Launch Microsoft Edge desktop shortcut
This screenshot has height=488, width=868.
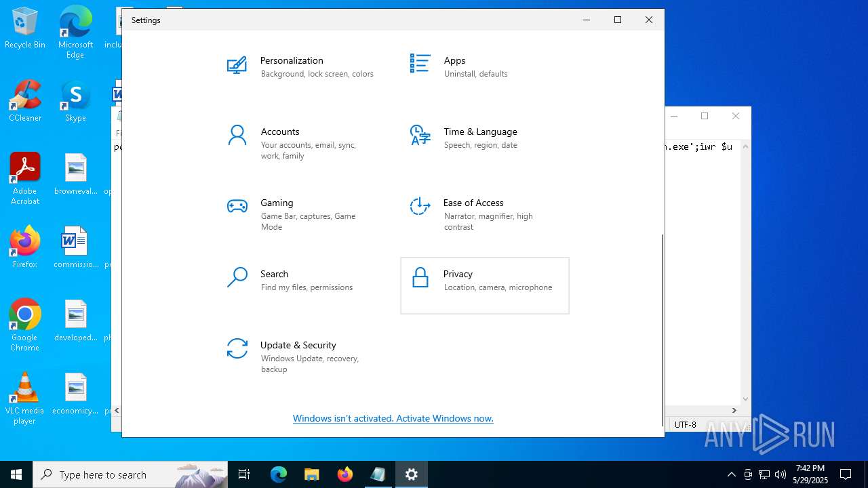(75, 33)
